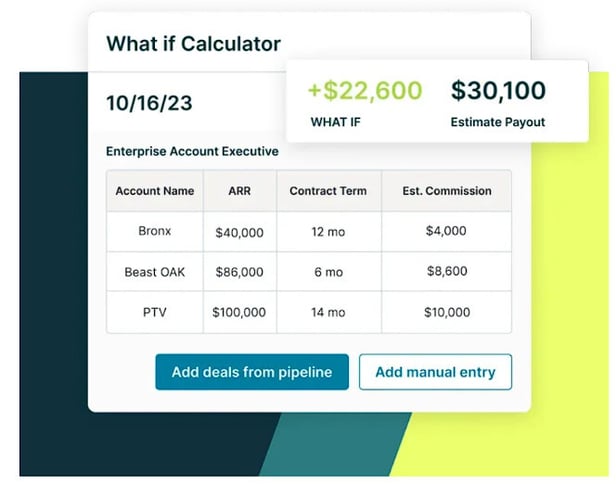Edit the 12 mo contract term
The height and width of the screenshot is (484, 616).
tap(328, 232)
